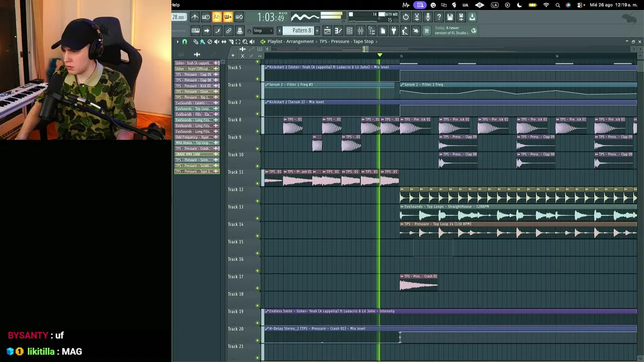Click the typing keyboard to piano icon
This screenshot has width=644, height=362.
click(x=195, y=31)
